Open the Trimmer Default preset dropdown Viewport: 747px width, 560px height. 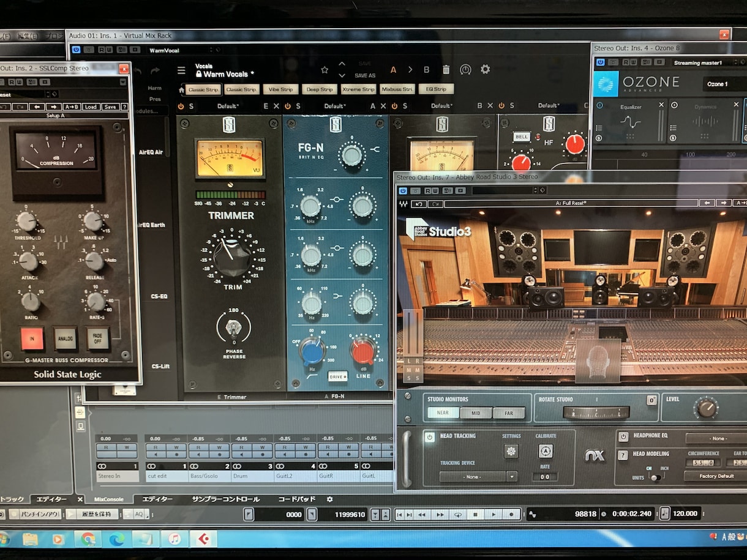pyautogui.click(x=228, y=106)
